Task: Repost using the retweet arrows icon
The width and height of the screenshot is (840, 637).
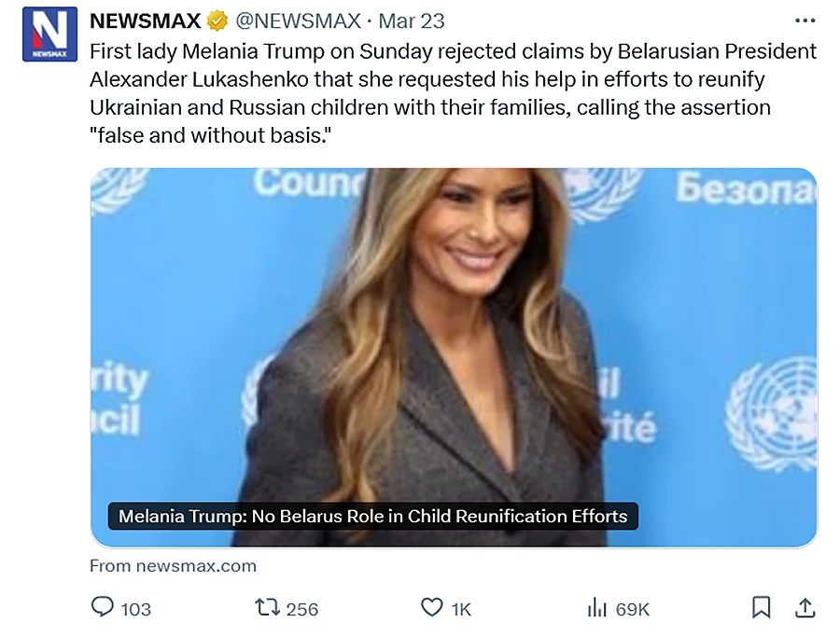Action: click(x=268, y=608)
